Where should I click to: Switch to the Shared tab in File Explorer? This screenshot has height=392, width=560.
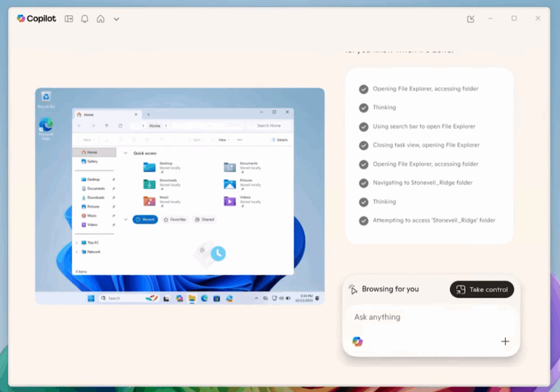coord(205,219)
